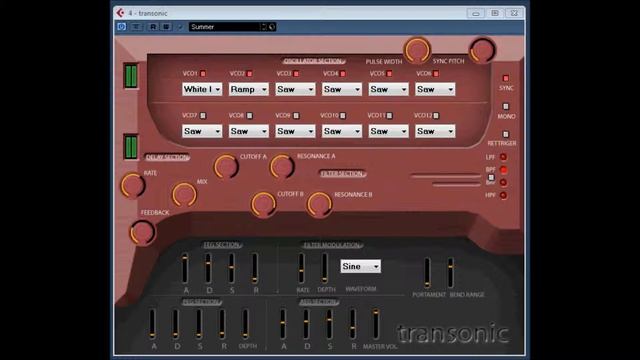Click the FEG section Attack slider
This screenshot has height=360, width=640.
coord(185,268)
